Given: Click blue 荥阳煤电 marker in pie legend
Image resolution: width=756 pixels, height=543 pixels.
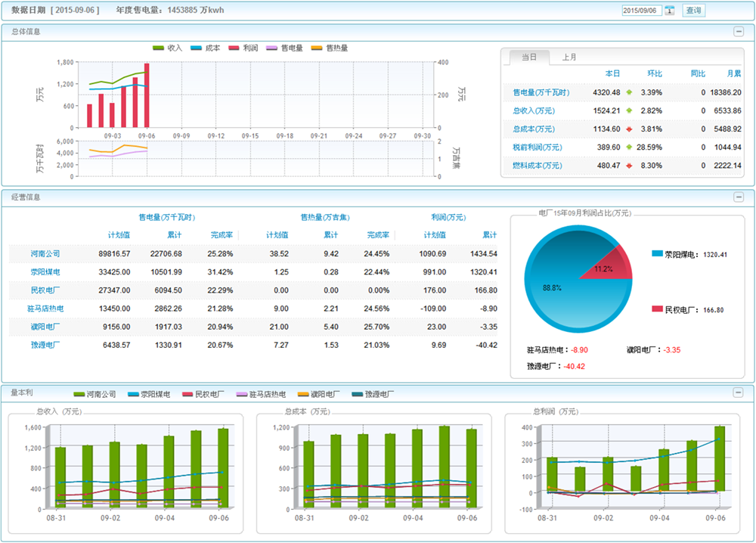Looking at the screenshot, I should point(656,254).
